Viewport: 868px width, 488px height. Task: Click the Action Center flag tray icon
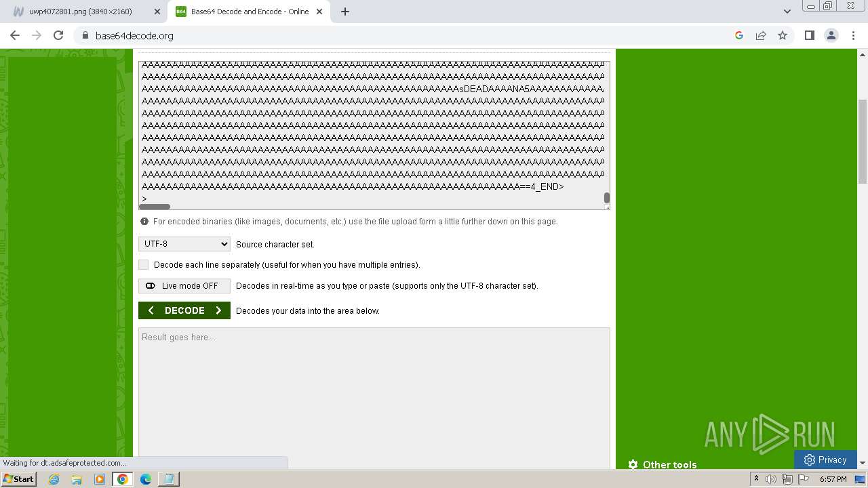point(804,479)
